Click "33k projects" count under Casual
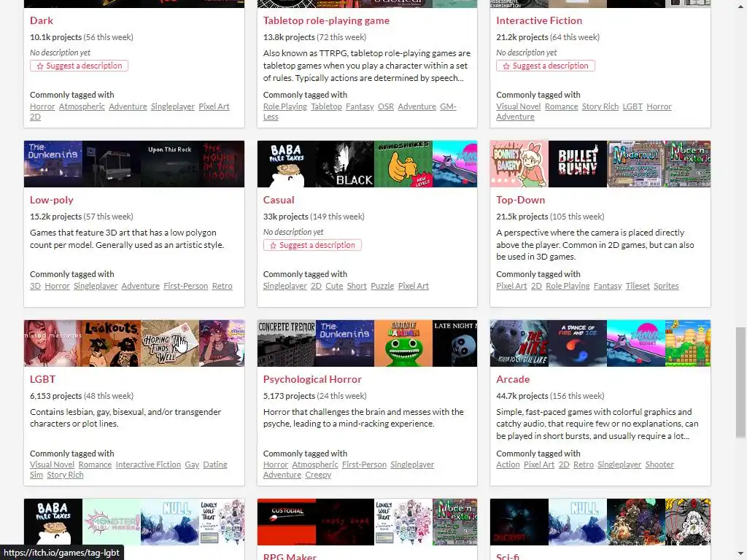 pyautogui.click(x=286, y=217)
